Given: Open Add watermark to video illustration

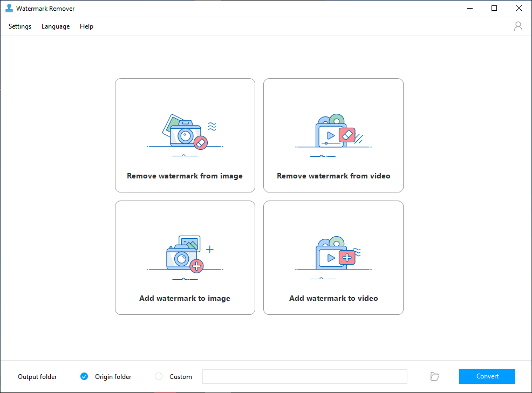Looking at the screenshot, I should 333,258.
